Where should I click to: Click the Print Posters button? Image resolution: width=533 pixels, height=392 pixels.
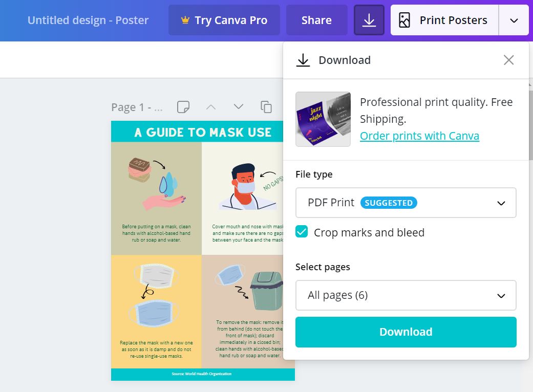[x=444, y=20]
